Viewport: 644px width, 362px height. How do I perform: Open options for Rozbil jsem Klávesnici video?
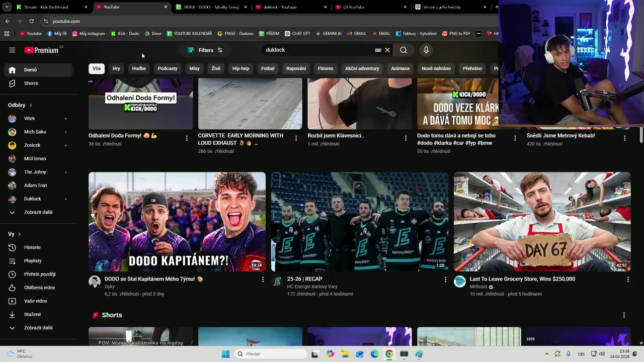tap(406, 138)
